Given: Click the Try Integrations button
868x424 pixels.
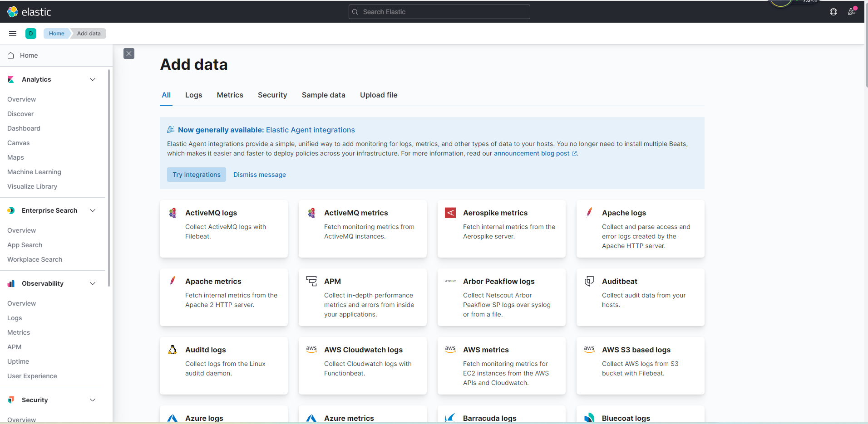Looking at the screenshot, I should click(197, 175).
